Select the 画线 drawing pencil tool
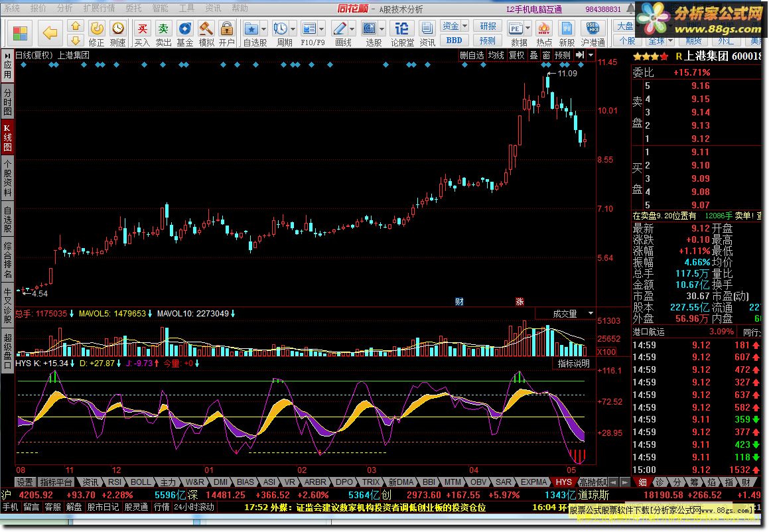The width and height of the screenshot is (769, 532). click(x=339, y=29)
